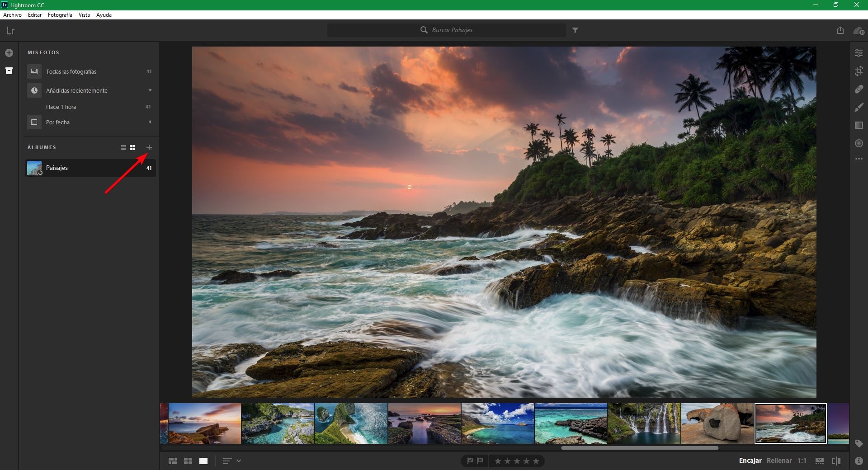The image size is (868, 470).
Task: Collapse the Añadidas recientemente section
Action: (150, 90)
